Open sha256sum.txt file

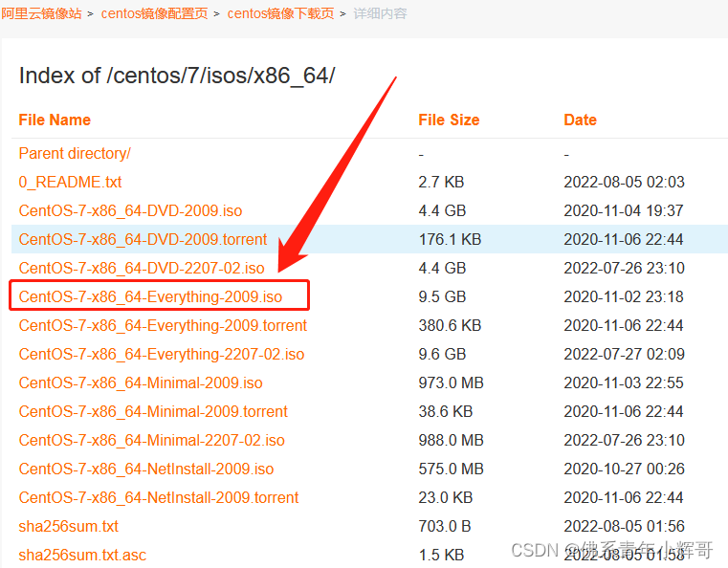(x=69, y=527)
